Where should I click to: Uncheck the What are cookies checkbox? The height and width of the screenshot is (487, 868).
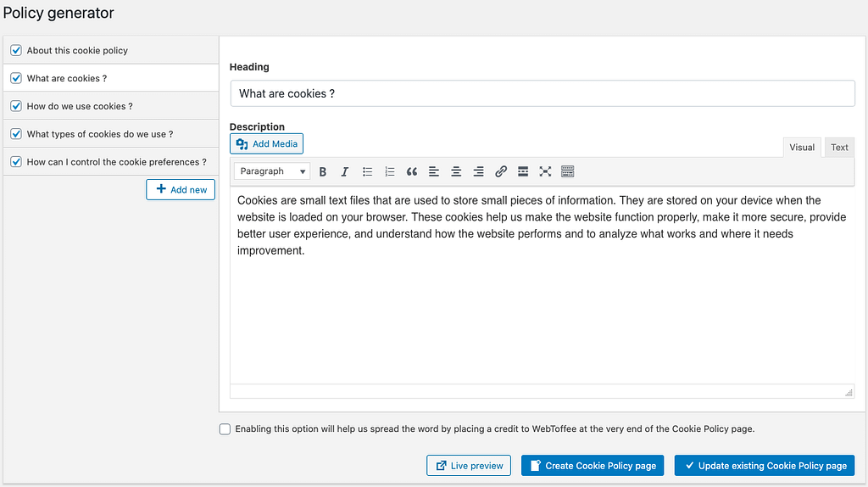16,78
